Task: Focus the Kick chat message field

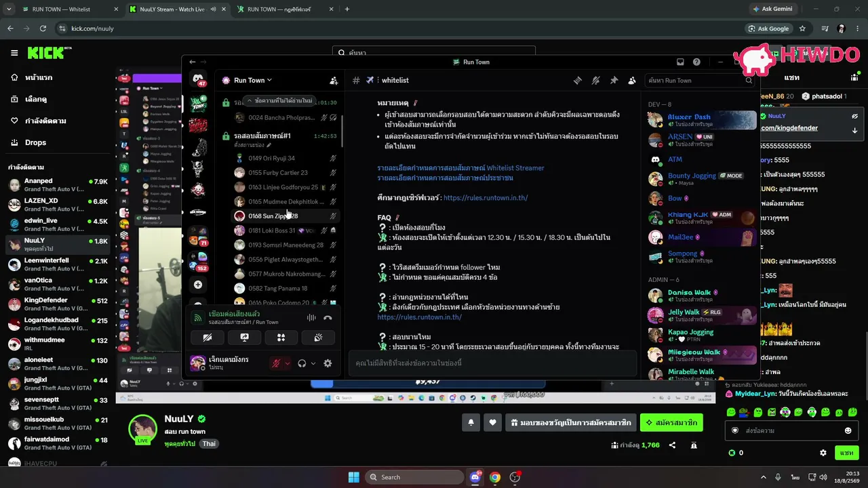Action: point(790,430)
